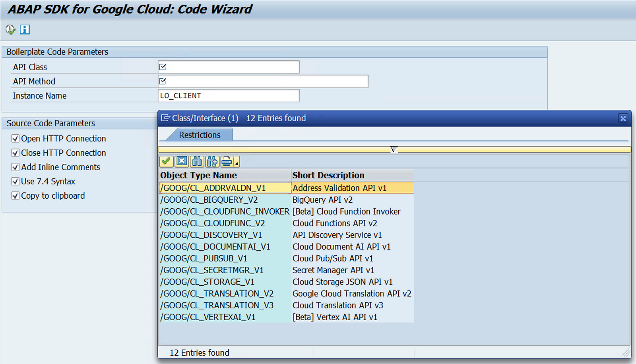Click Cloud Translation API v3 description

tap(338, 305)
